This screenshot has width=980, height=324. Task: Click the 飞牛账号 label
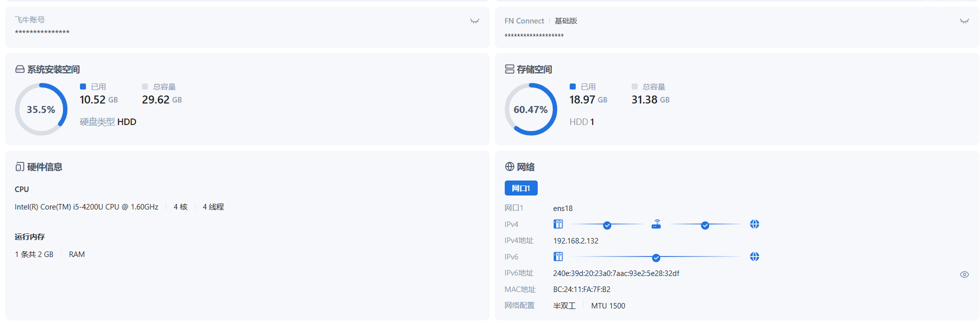point(30,20)
